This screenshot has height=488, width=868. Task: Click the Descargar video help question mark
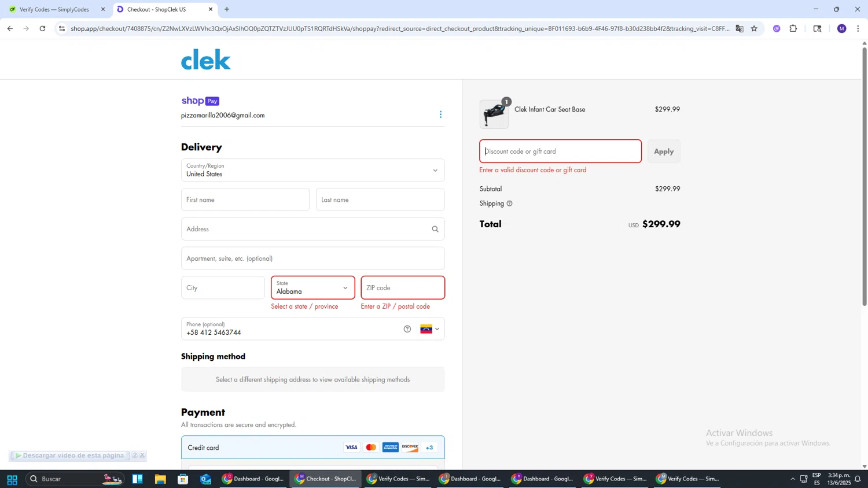(x=135, y=456)
